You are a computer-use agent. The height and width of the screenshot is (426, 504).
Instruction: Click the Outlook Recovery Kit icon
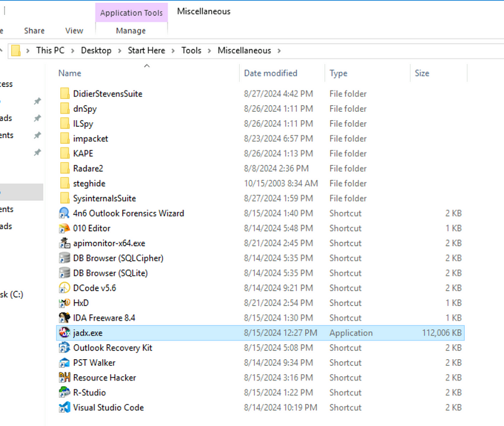65,348
